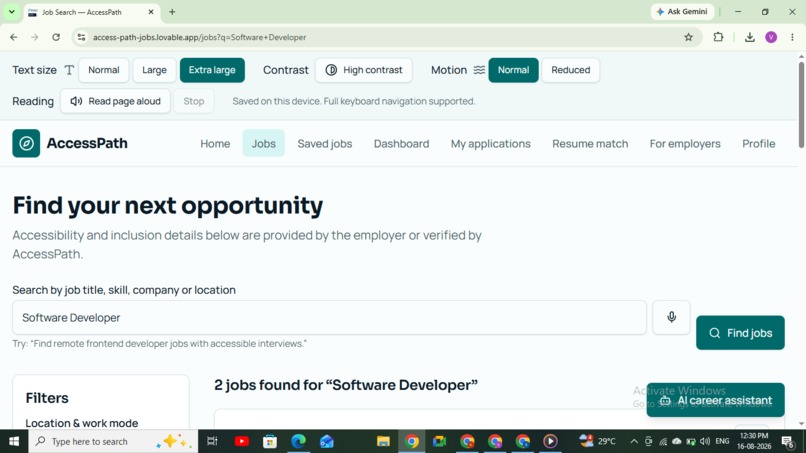
Task: Open the Chrome extensions puzzle icon
Action: coord(718,37)
